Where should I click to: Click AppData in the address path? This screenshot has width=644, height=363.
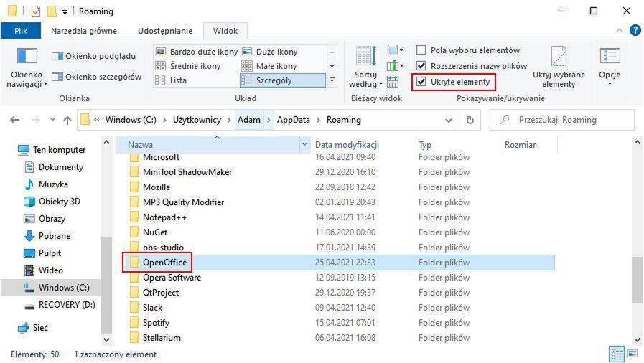(293, 120)
